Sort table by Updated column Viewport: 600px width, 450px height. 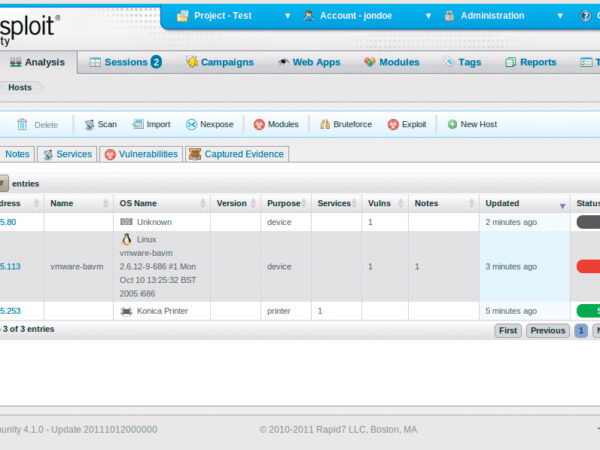tap(523, 203)
